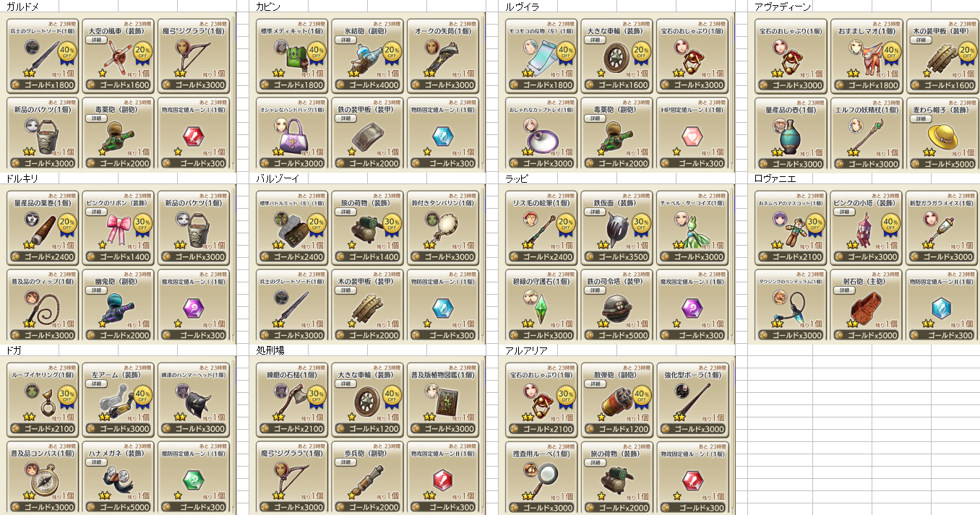Select the cell labeled ロヴァニエ
The image size is (980, 515).
[775, 178]
